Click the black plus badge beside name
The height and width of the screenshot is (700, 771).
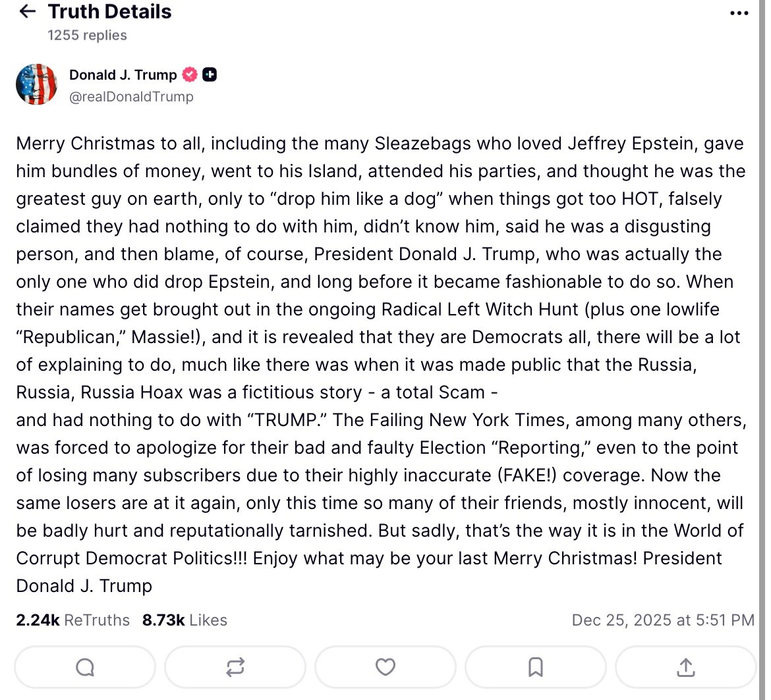[x=210, y=75]
